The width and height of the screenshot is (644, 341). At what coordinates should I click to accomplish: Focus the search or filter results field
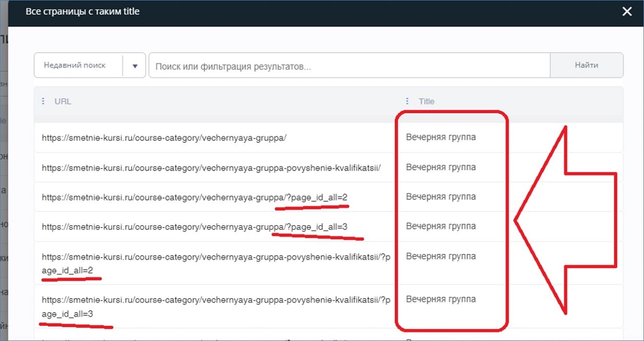click(349, 66)
